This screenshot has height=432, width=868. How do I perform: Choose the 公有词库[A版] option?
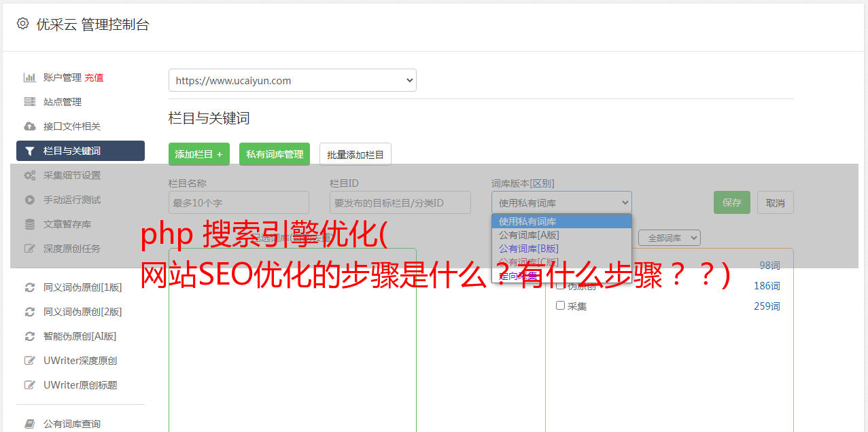coord(561,235)
